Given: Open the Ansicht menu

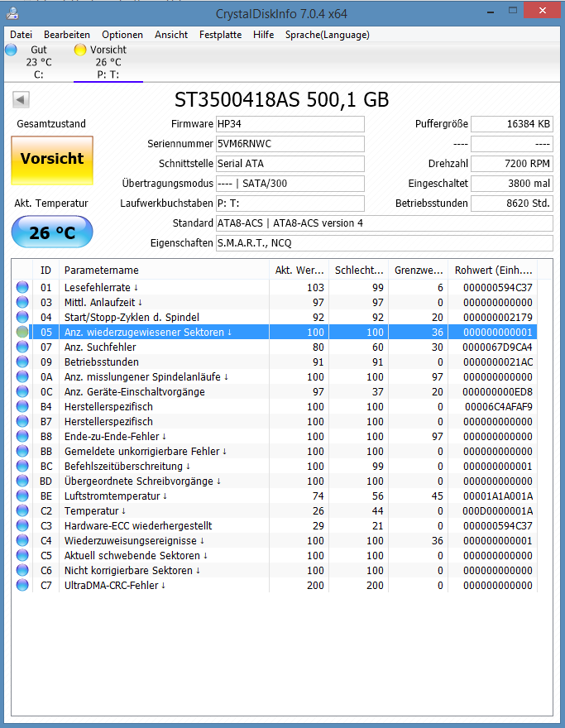Looking at the screenshot, I should [x=171, y=35].
